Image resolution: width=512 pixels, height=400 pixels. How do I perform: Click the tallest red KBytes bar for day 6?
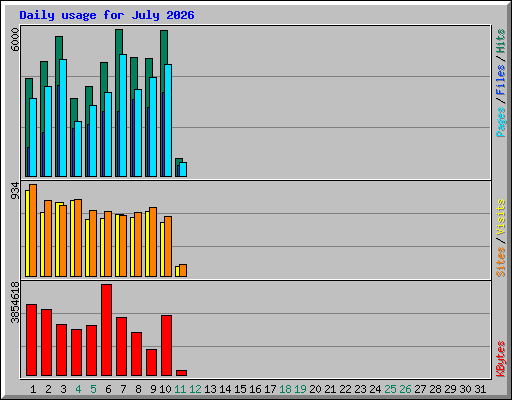pos(107,330)
